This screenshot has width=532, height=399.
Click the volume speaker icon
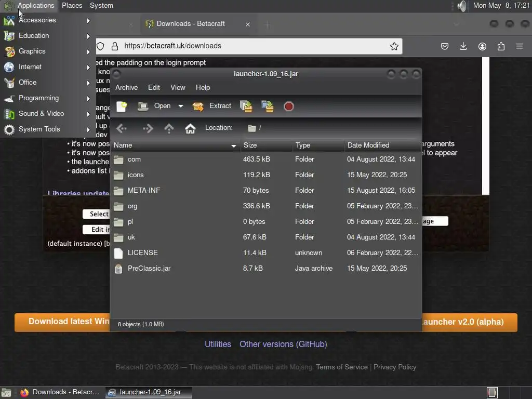tap(462, 6)
